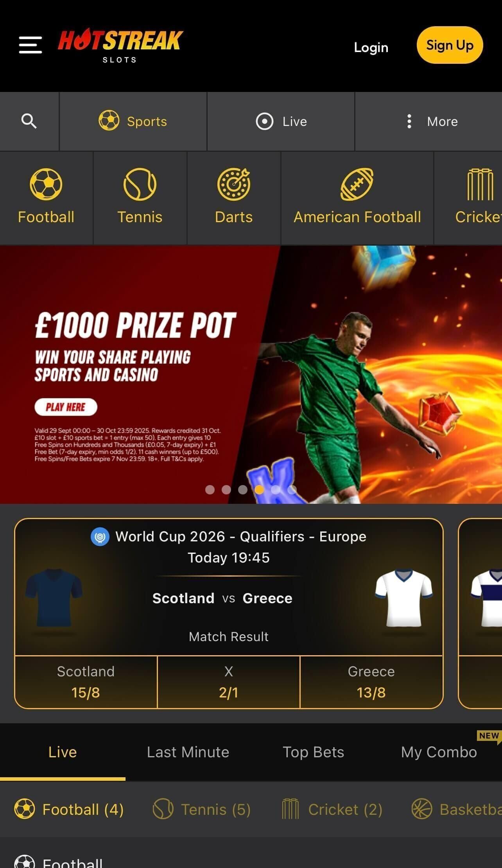Bet on Scotland at 15/8
The image size is (502, 868).
click(x=86, y=682)
